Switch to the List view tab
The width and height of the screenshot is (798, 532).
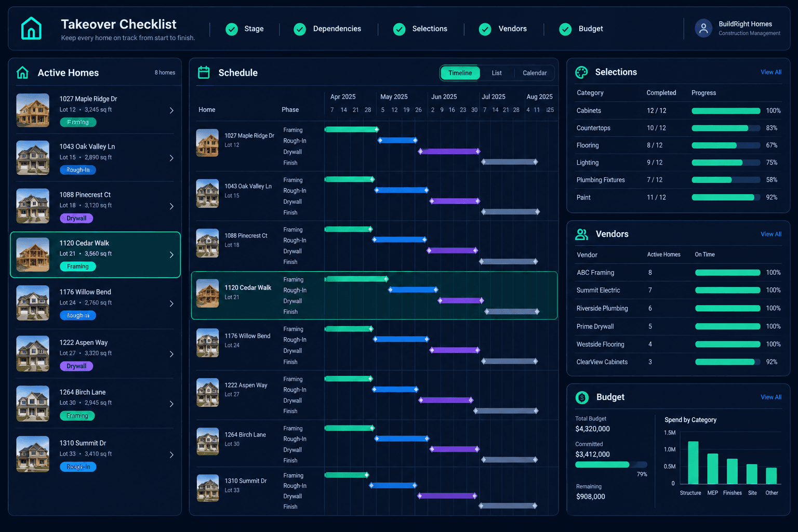497,73
